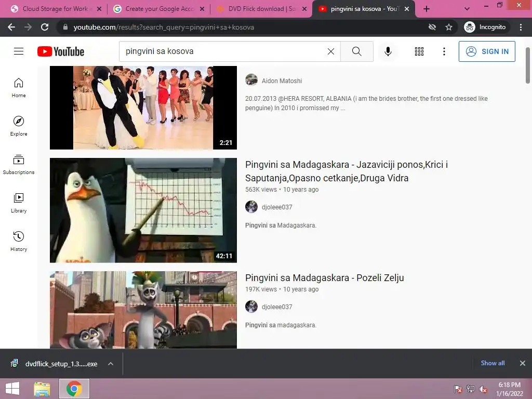Click the Aidon Matoshi channel avatar
This screenshot has width=532, height=399.
pyautogui.click(x=251, y=80)
